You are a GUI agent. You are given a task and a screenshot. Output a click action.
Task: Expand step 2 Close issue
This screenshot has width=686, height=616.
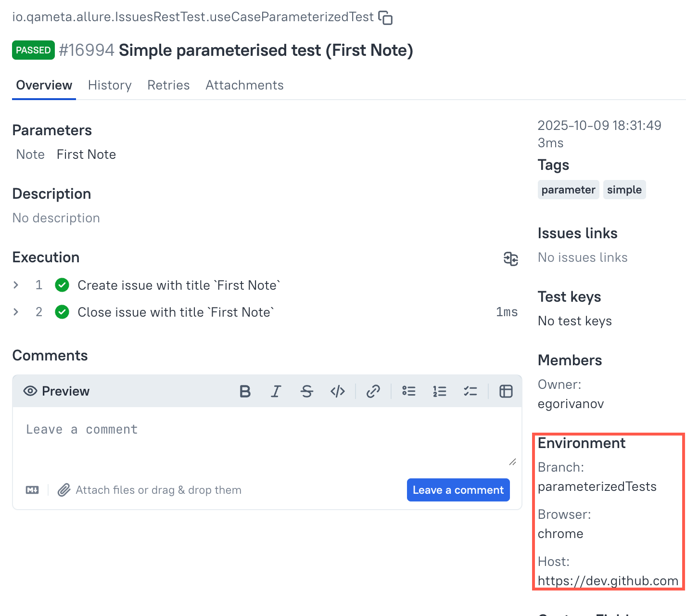point(16,312)
